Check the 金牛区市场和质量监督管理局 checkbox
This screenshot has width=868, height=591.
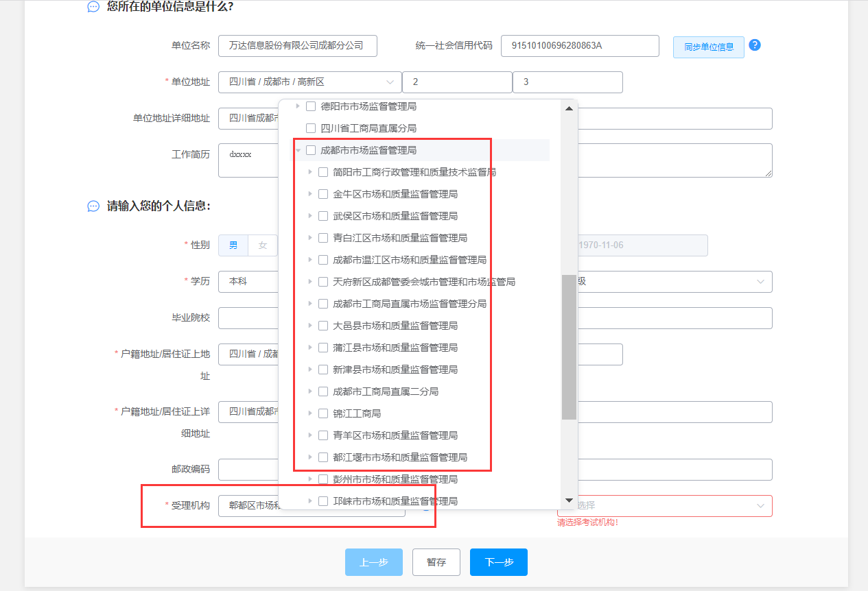(x=323, y=194)
